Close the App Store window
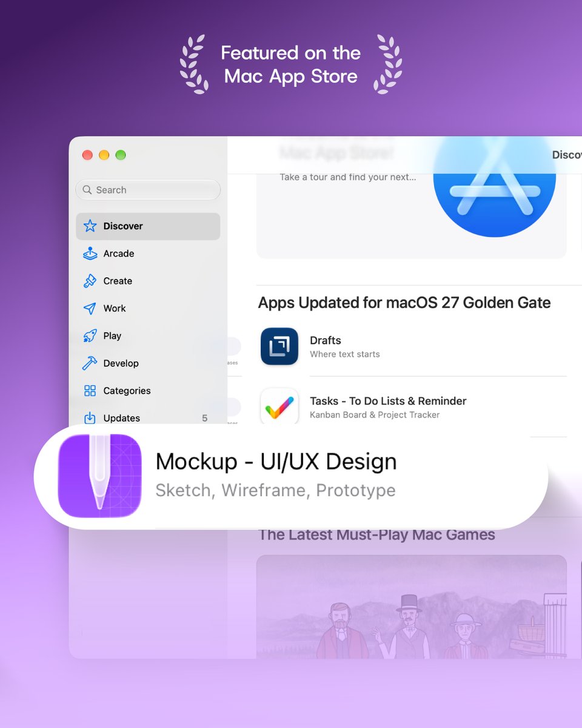Image resolution: width=582 pixels, height=728 pixels. [87, 155]
